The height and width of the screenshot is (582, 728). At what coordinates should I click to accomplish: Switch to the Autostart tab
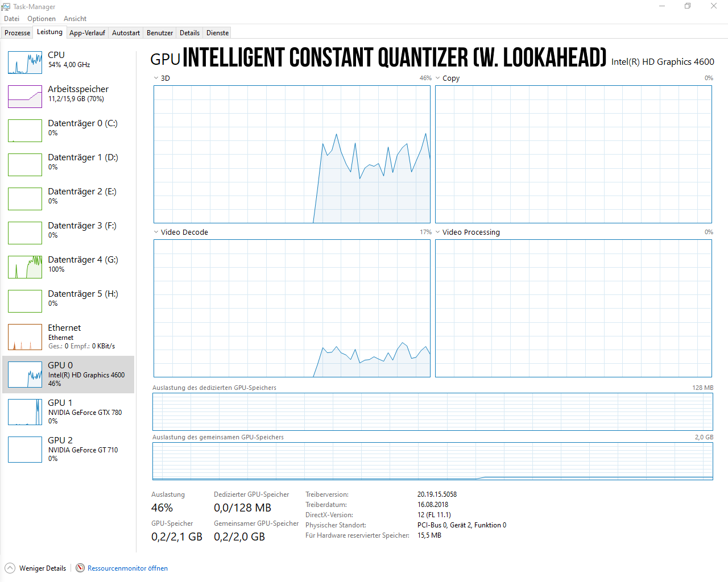click(126, 33)
